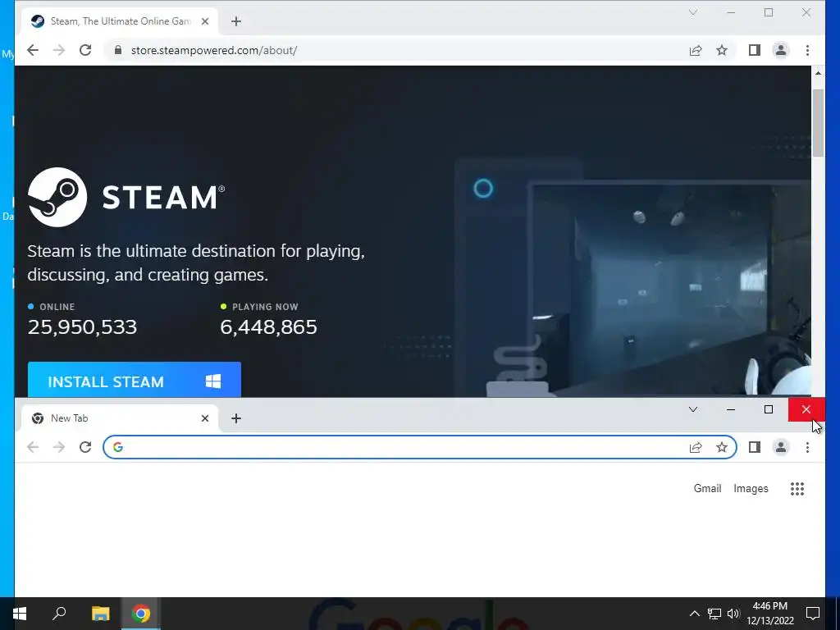
Task: Bookmark the New Tab page with star
Action: (x=722, y=447)
